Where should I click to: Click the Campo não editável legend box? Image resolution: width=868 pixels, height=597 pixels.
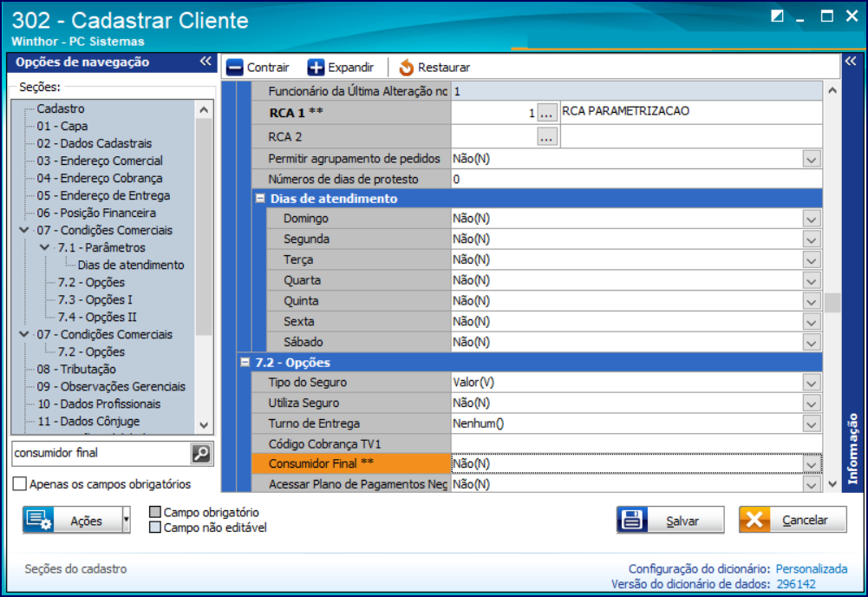(155, 528)
